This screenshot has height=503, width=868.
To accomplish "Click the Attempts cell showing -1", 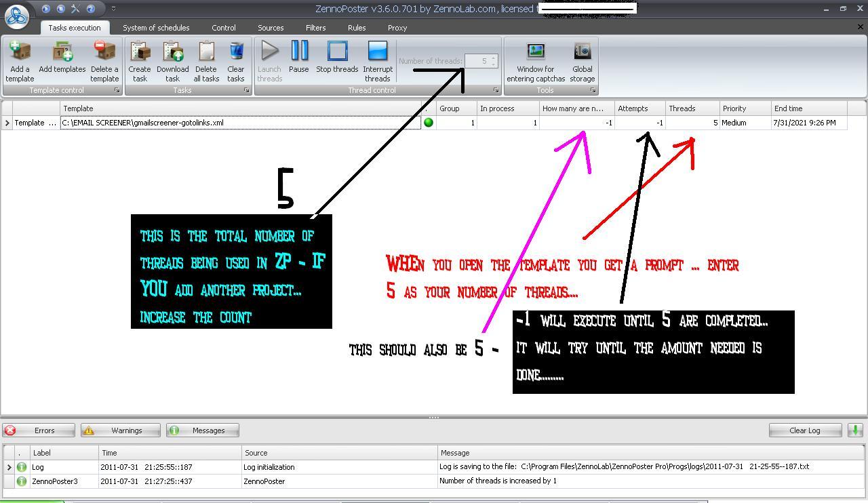I will tap(640, 123).
